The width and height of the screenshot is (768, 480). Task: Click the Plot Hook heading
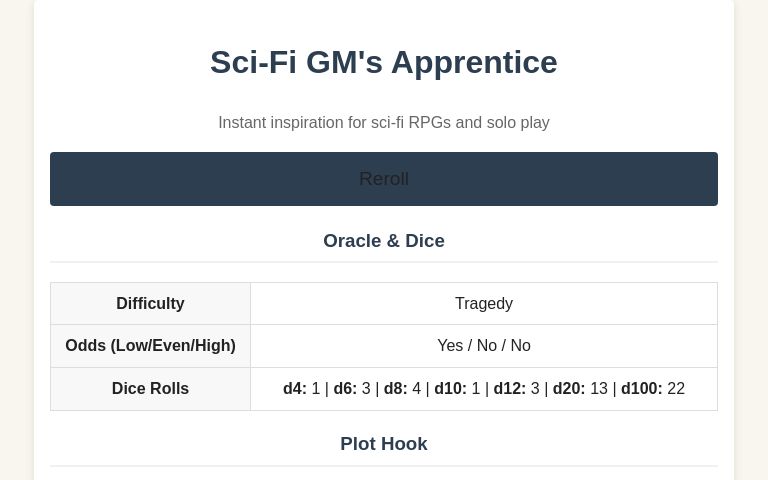tap(383, 443)
